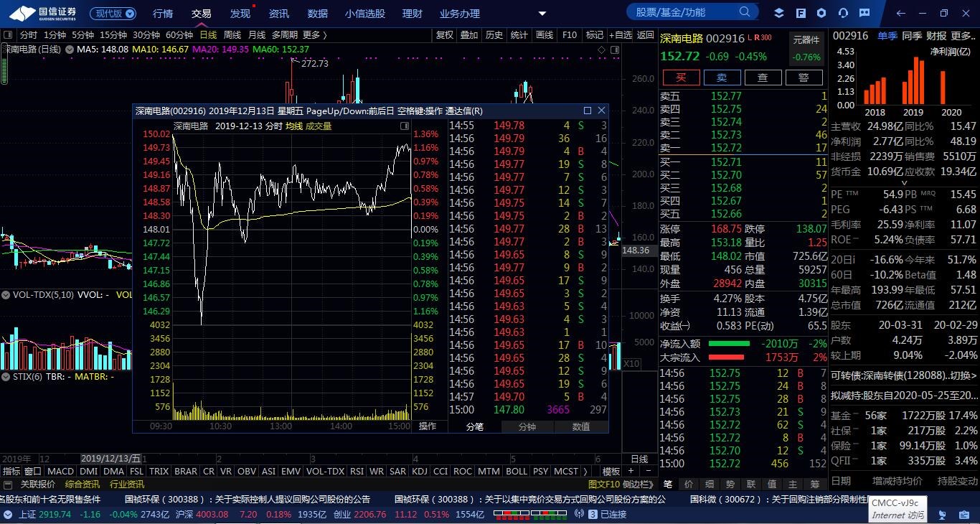The height and width of the screenshot is (524, 980).
Task: Open the 窗口 window menu
Action: click(x=33, y=471)
